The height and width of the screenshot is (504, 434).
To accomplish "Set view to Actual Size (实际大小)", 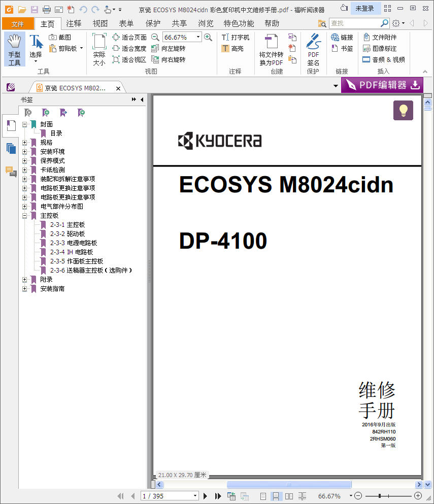I will 99,49.
